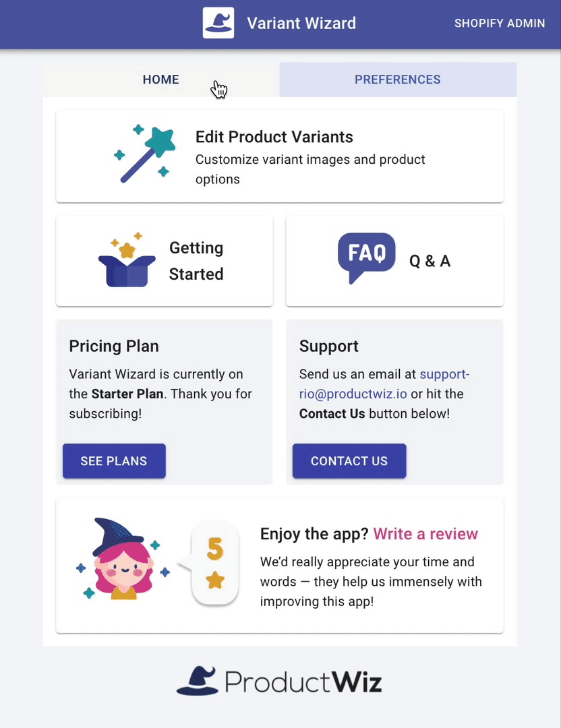Click the 5 star rating bubble
Viewport: 561px width, 728px height.
(212, 563)
